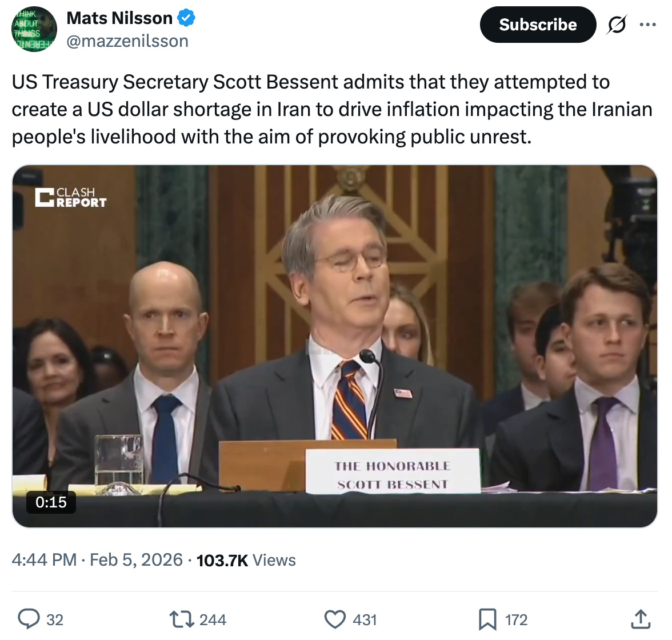
Task: Repost this tweet using the retweet icon
Action: (x=182, y=619)
